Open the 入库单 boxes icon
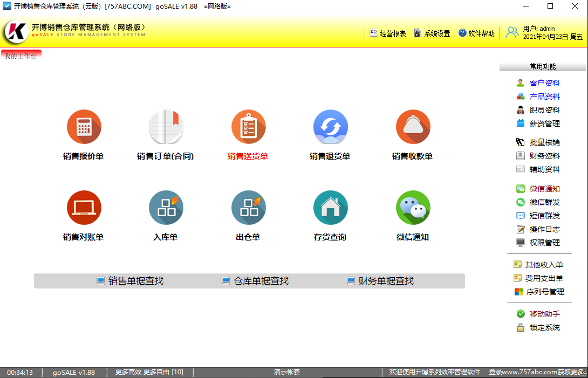Viewport: 588px width, 378px height. [x=166, y=208]
